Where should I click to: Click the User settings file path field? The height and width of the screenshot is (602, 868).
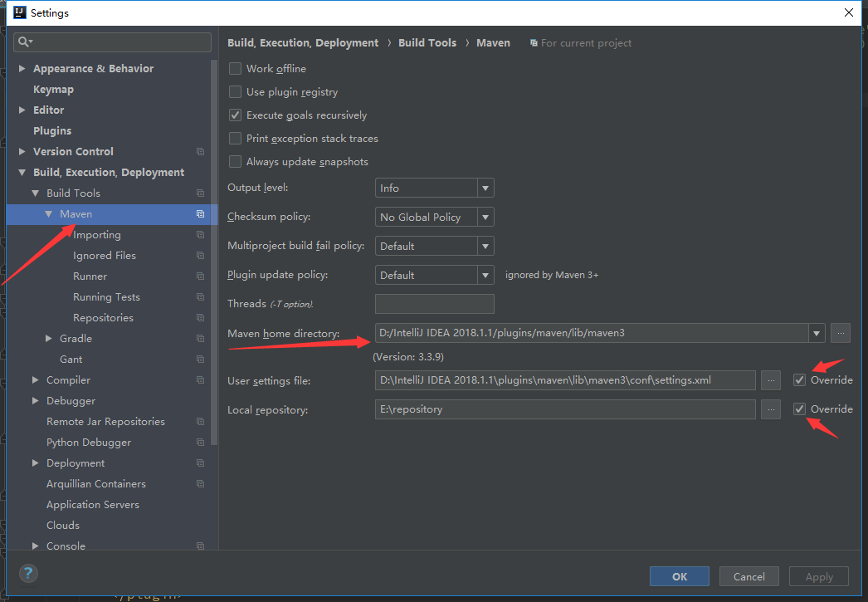pyautogui.click(x=565, y=380)
